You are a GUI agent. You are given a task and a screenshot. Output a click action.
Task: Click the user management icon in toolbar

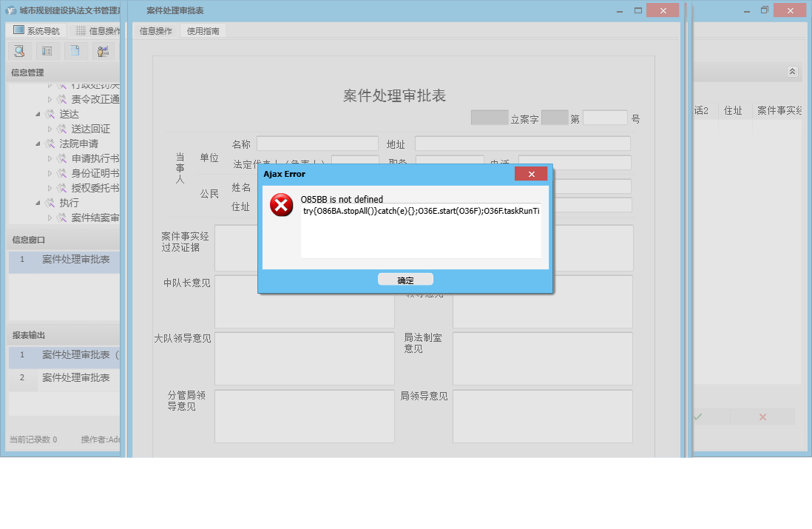click(103, 51)
